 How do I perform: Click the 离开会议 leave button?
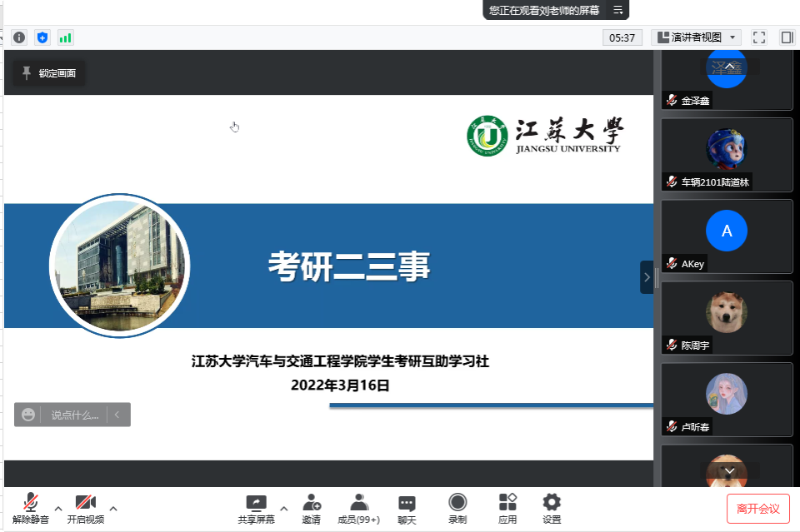pos(757,508)
